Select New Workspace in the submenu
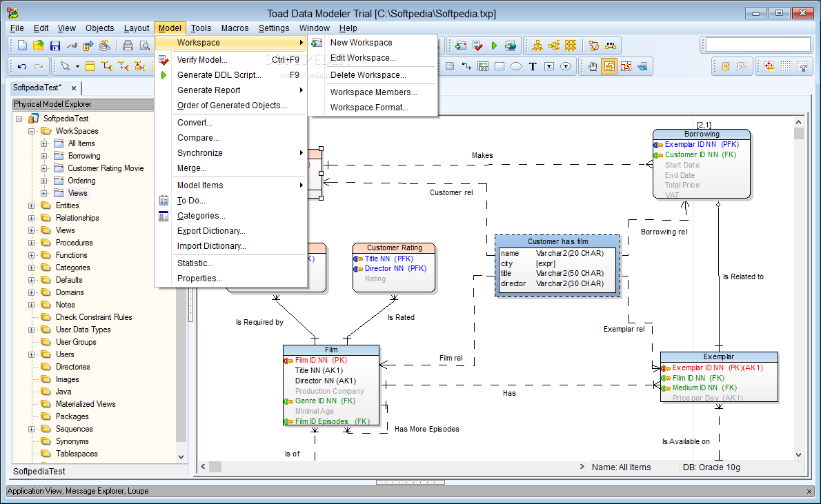This screenshot has height=504, width=821. (x=373, y=42)
